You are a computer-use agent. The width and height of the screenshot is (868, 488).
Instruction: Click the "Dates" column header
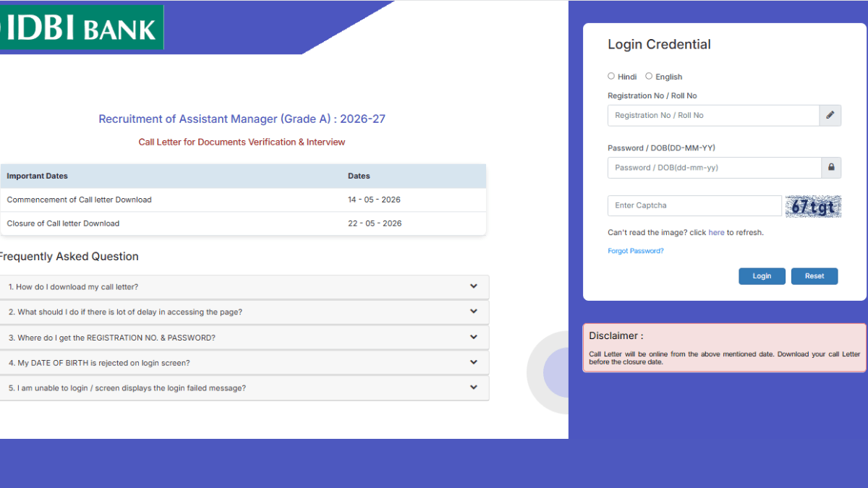click(359, 176)
